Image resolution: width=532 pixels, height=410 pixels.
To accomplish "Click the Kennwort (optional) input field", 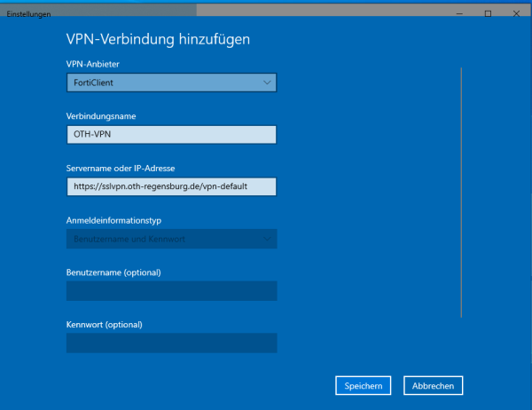I will [171, 343].
